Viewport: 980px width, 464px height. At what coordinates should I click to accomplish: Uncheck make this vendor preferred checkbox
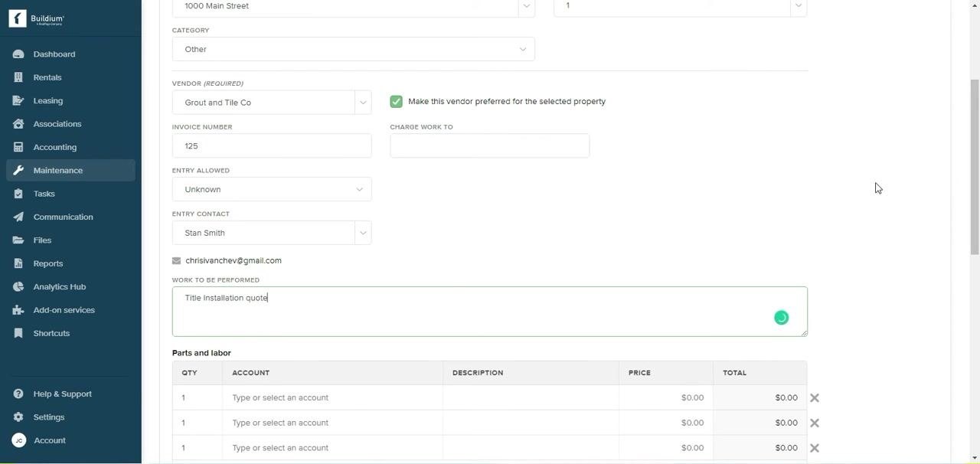[x=396, y=102]
